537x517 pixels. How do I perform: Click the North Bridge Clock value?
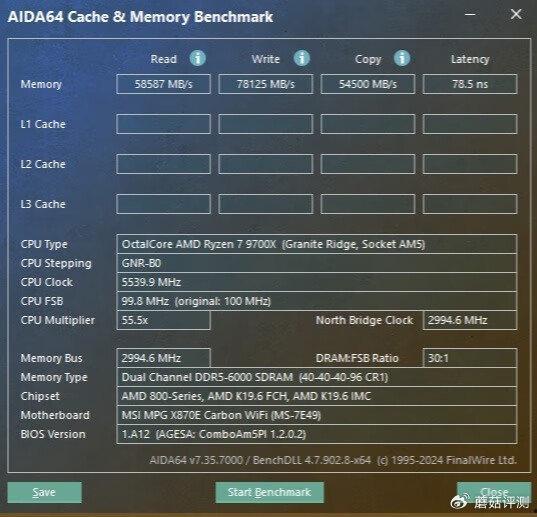470,320
